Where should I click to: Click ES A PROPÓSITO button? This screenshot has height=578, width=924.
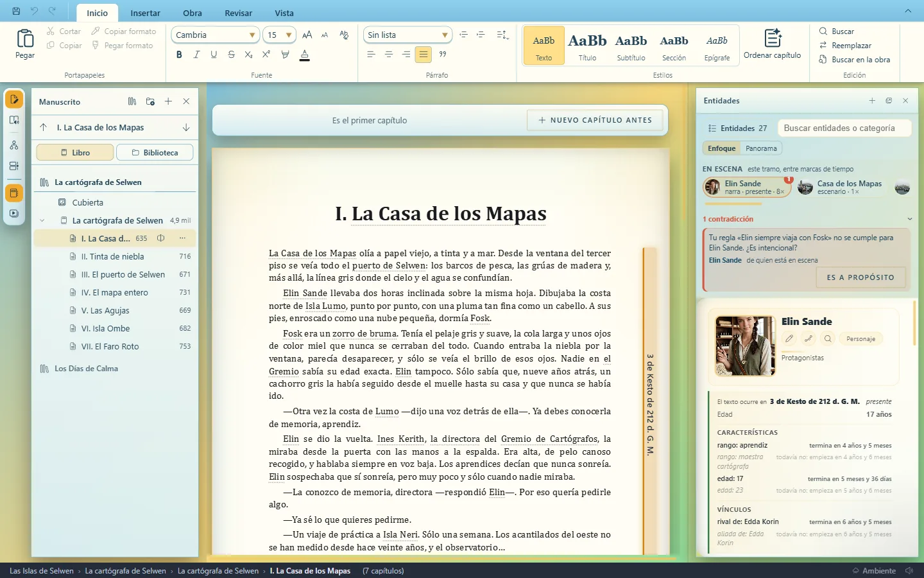coord(860,277)
